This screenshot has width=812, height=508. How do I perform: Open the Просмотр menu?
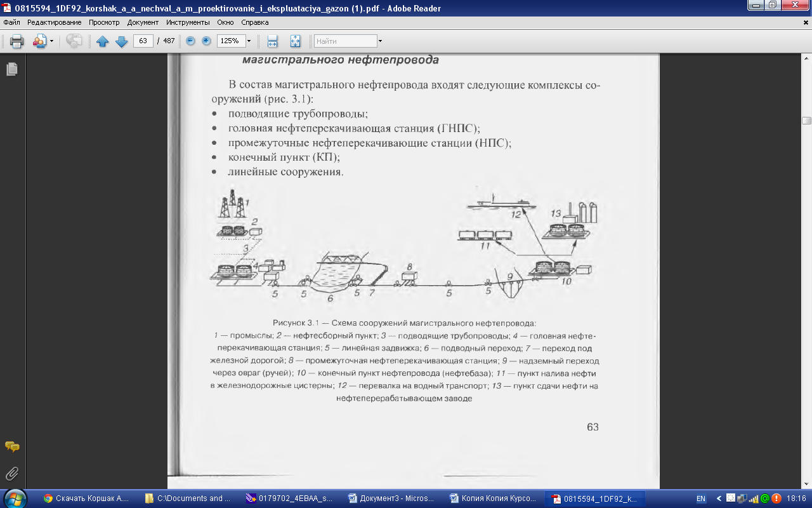pyautogui.click(x=104, y=22)
